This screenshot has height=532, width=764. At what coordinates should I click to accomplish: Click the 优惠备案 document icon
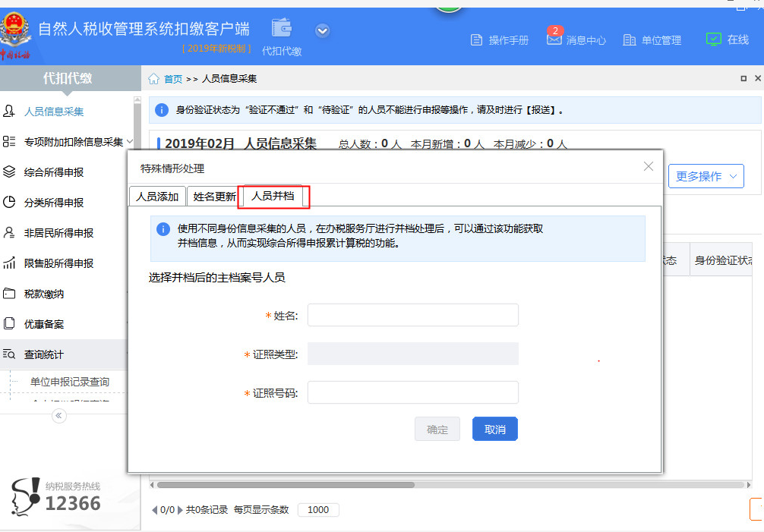click(9, 324)
